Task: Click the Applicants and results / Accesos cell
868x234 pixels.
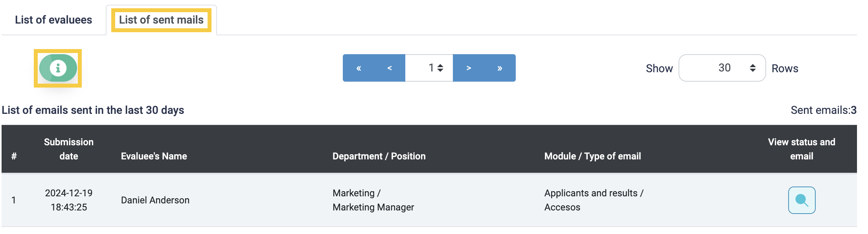Action: pos(594,200)
